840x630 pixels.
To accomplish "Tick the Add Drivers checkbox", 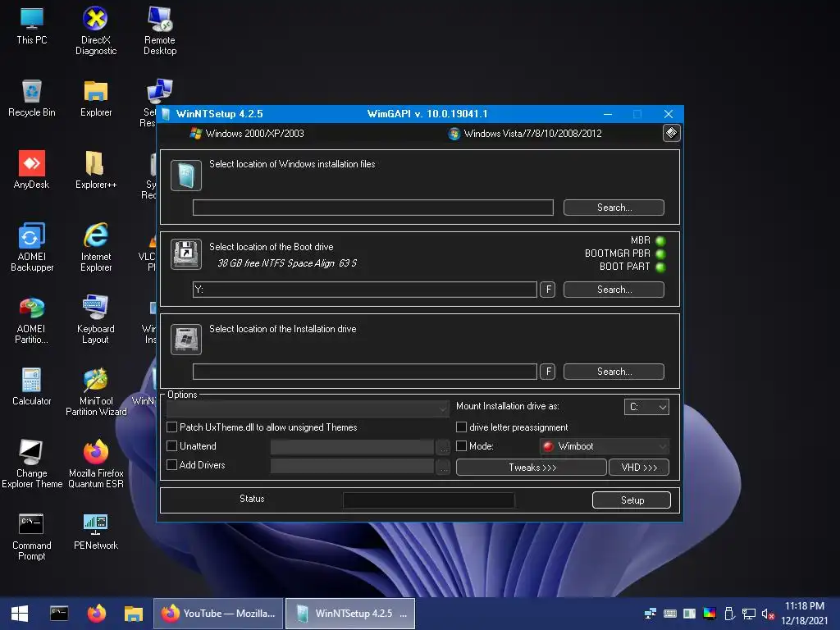I will click(x=172, y=464).
